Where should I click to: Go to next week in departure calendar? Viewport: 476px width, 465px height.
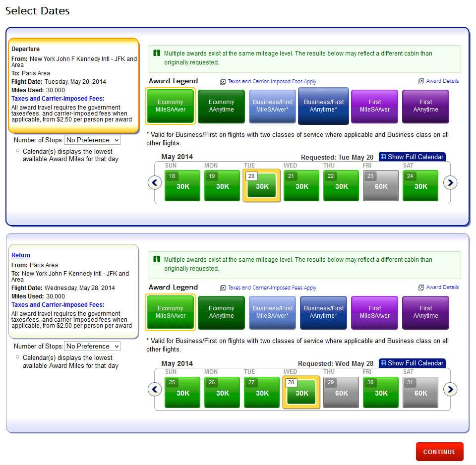click(450, 183)
